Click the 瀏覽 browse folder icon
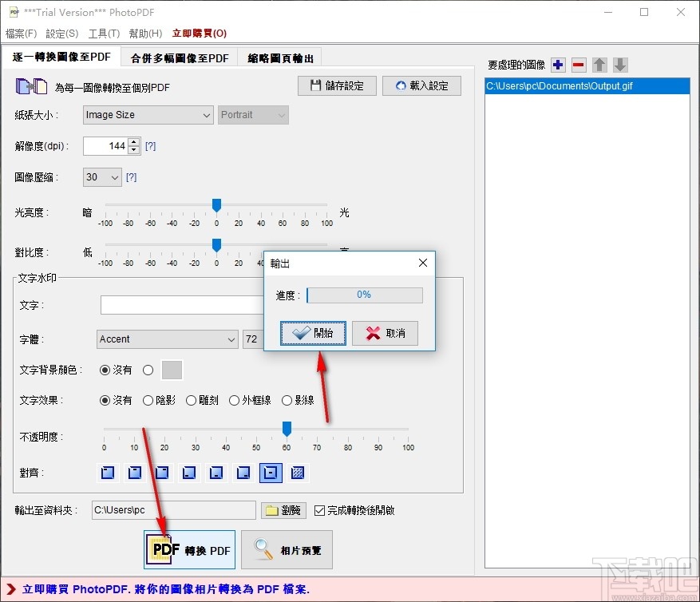 (283, 510)
